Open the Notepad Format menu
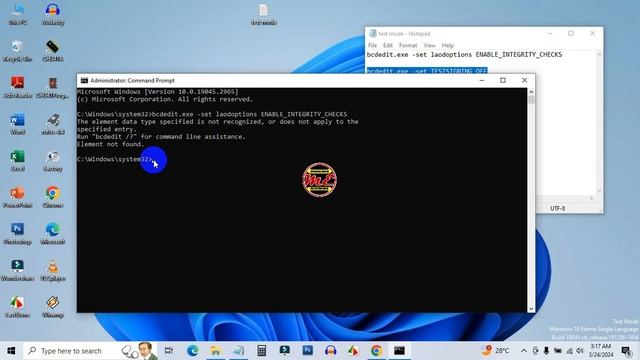640x360 pixels. tap(408, 45)
